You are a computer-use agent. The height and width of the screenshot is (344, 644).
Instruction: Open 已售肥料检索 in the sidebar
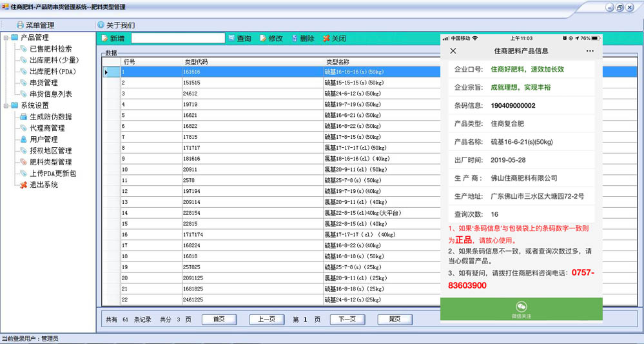[x=50, y=49]
